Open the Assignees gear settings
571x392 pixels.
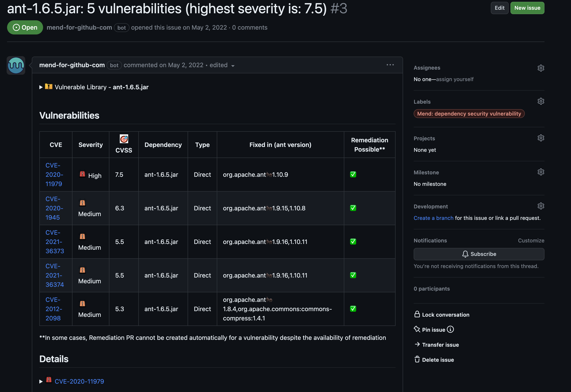pos(541,68)
